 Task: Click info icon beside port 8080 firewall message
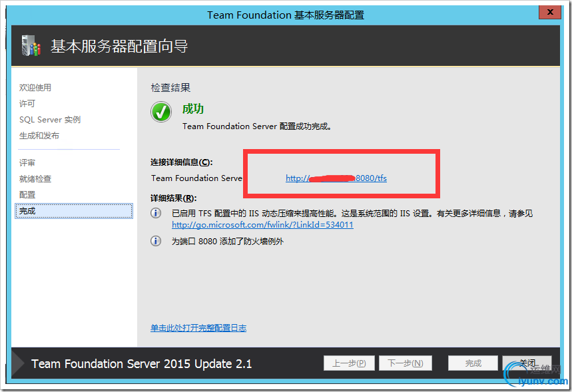pos(156,241)
